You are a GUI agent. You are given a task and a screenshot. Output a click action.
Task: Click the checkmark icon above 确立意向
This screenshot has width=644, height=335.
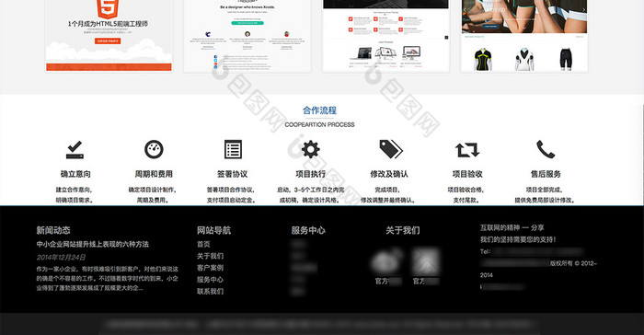(x=75, y=150)
